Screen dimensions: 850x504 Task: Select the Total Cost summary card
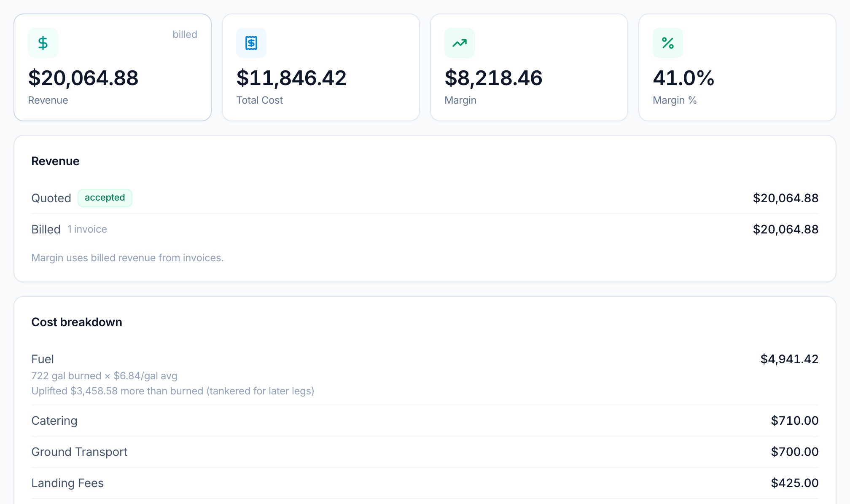(321, 67)
